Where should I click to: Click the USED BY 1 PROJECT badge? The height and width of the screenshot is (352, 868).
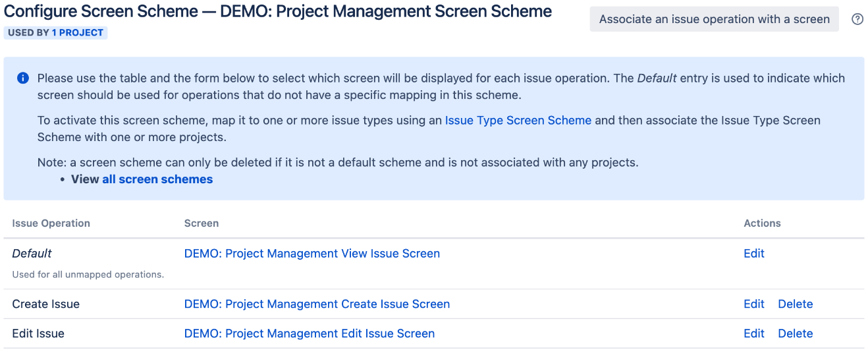[55, 32]
